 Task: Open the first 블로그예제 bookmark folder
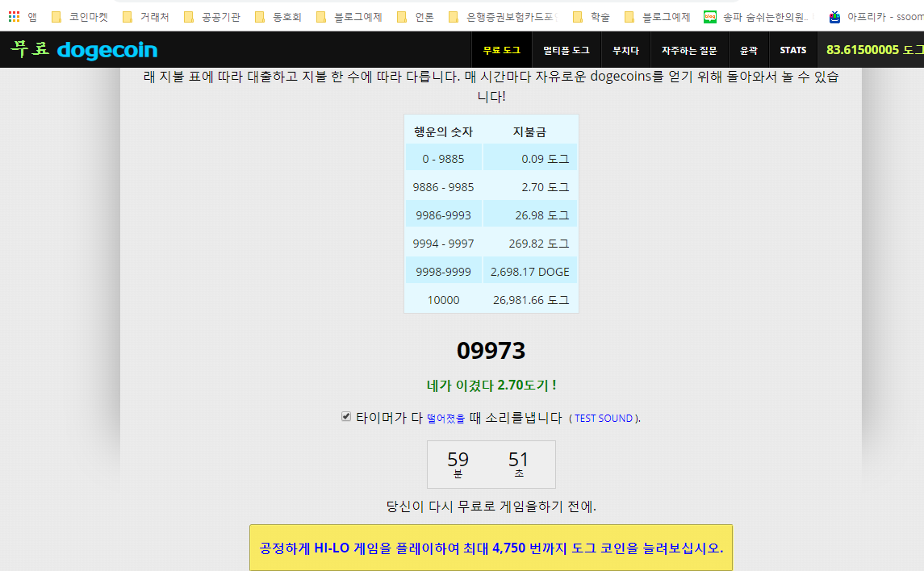(349, 17)
